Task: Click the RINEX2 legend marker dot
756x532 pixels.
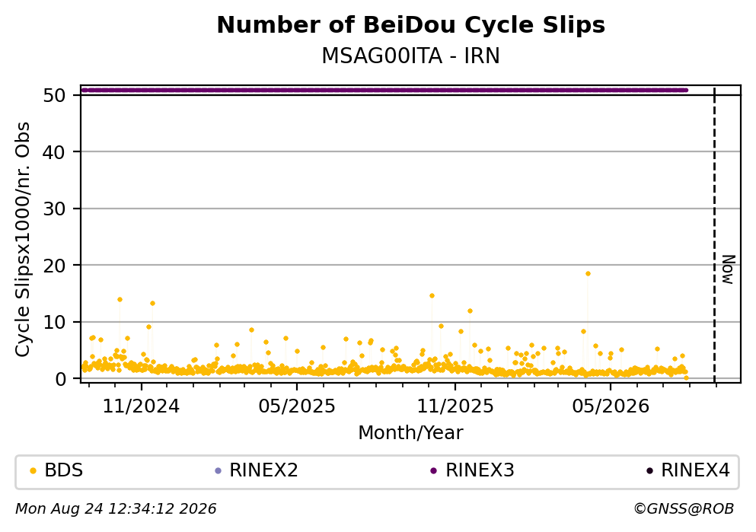Action: 218,471
